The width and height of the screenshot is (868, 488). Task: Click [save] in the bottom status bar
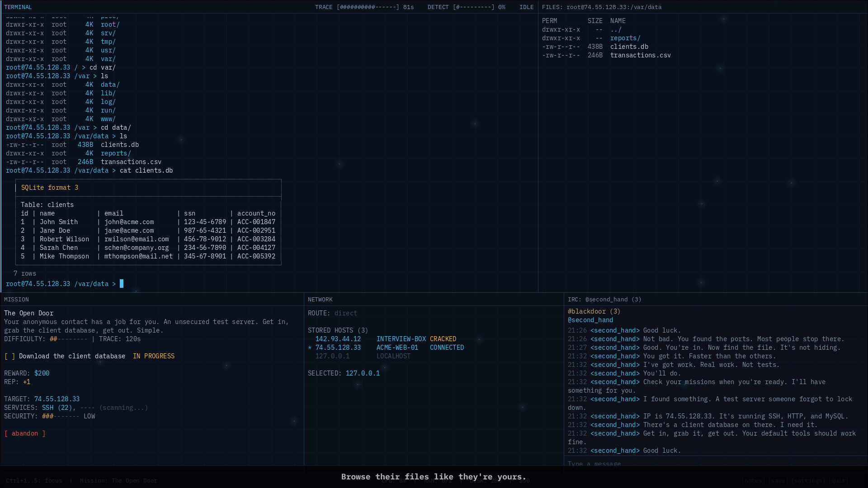(778, 480)
